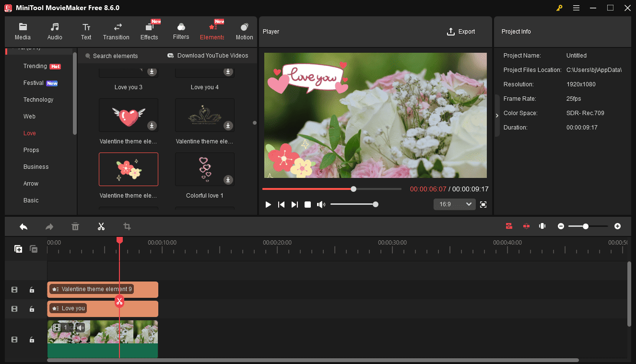Open the key activation icon
Screen dimensions: 636x364
pyautogui.click(x=559, y=8)
